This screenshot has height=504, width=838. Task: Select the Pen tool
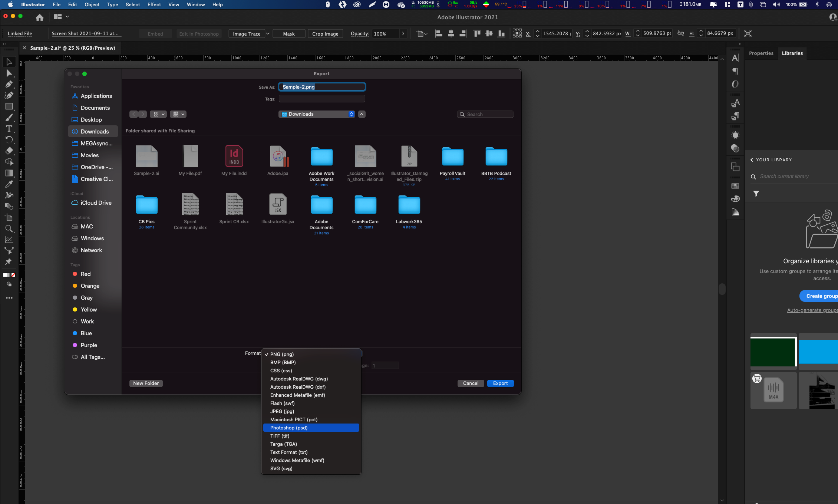[9, 84]
